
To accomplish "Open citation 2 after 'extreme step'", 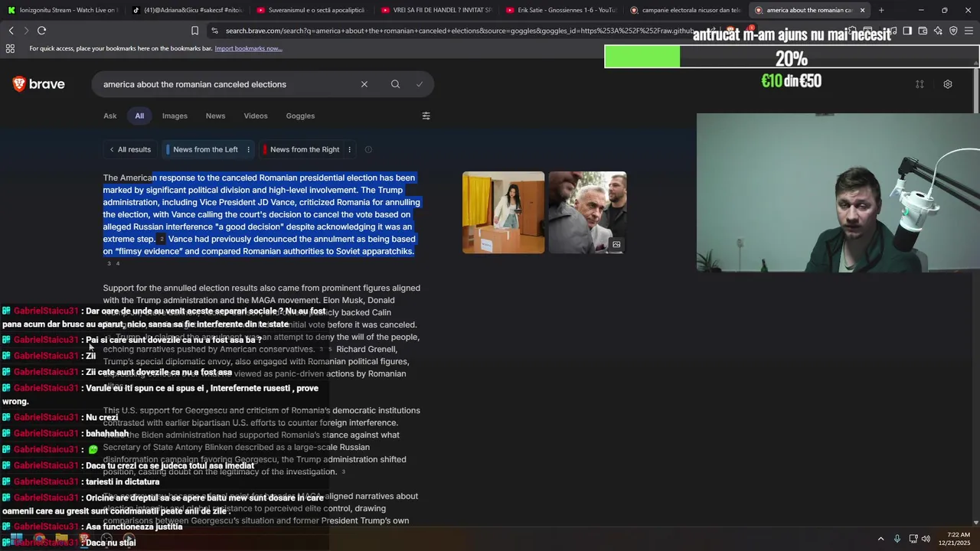I will [x=162, y=240].
